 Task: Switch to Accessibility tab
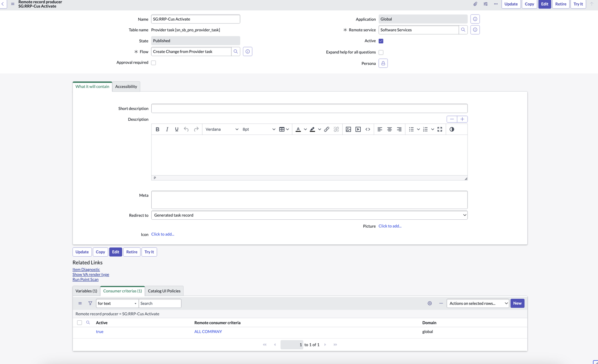click(x=126, y=87)
